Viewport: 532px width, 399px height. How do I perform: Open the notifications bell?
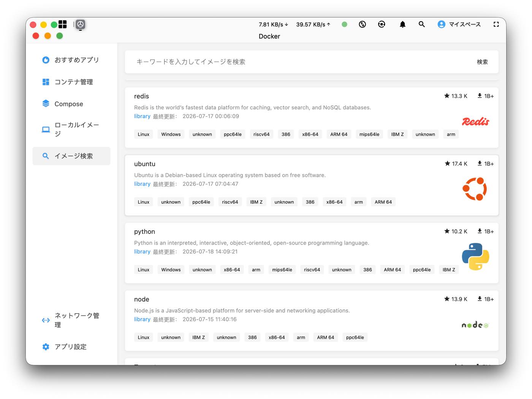click(402, 24)
